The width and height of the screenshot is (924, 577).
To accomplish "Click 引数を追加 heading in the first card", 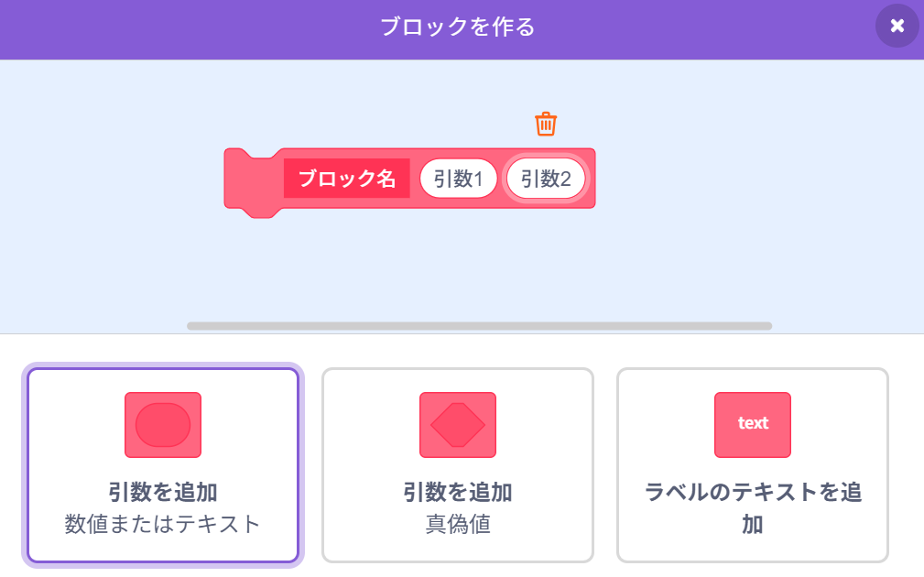I will [163, 492].
